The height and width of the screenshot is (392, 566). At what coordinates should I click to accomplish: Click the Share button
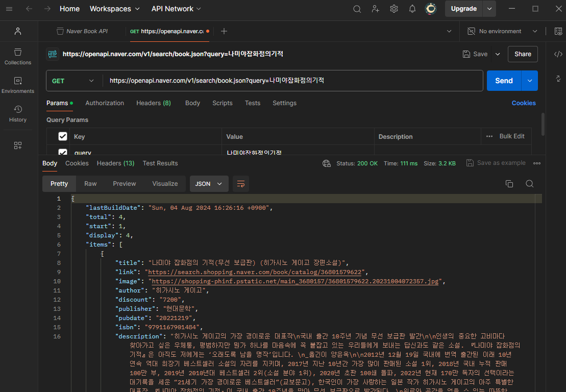(523, 54)
